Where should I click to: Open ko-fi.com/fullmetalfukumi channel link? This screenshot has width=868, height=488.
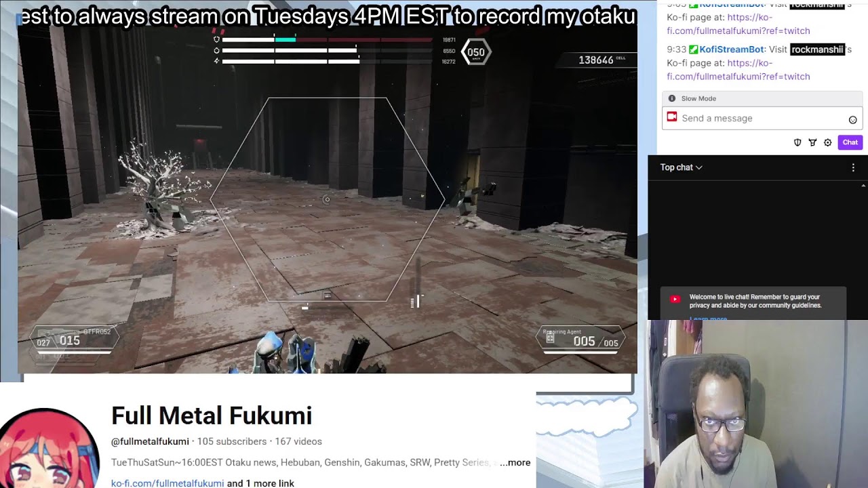coord(167,483)
